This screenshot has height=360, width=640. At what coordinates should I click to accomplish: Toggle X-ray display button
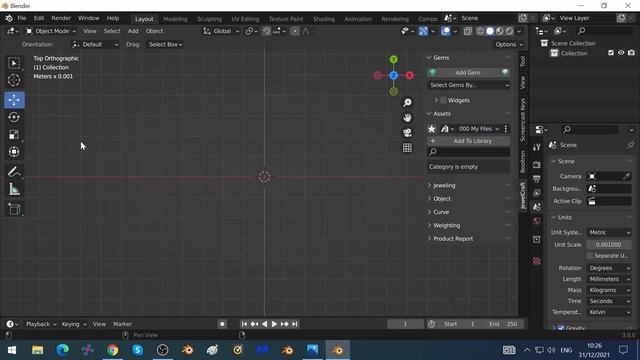(x=467, y=31)
